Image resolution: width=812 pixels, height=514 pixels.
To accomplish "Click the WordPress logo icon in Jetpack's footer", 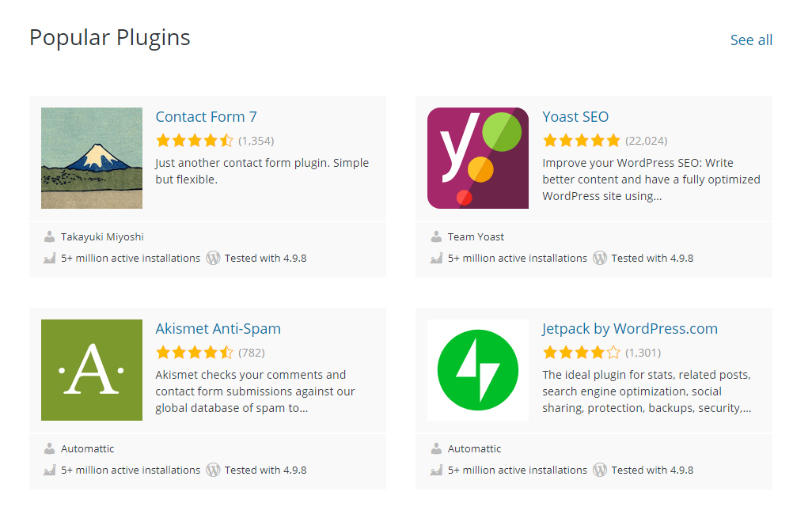I will 599,470.
